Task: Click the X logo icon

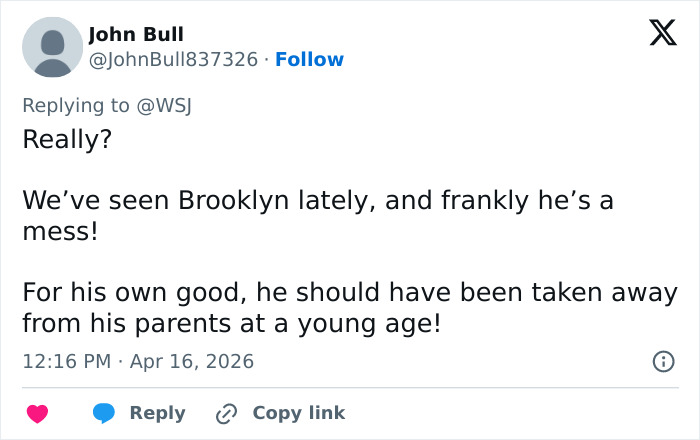Action: (x=655, y=35)
